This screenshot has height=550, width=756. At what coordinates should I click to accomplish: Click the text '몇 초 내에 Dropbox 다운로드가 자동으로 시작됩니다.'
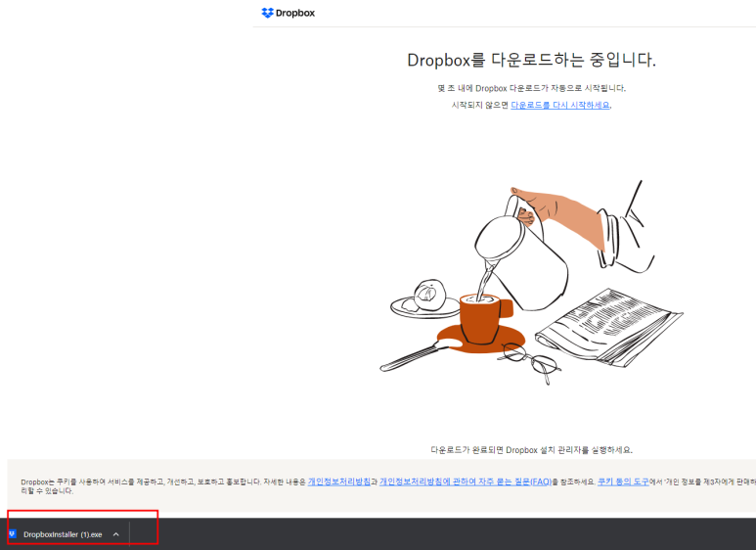531,88
